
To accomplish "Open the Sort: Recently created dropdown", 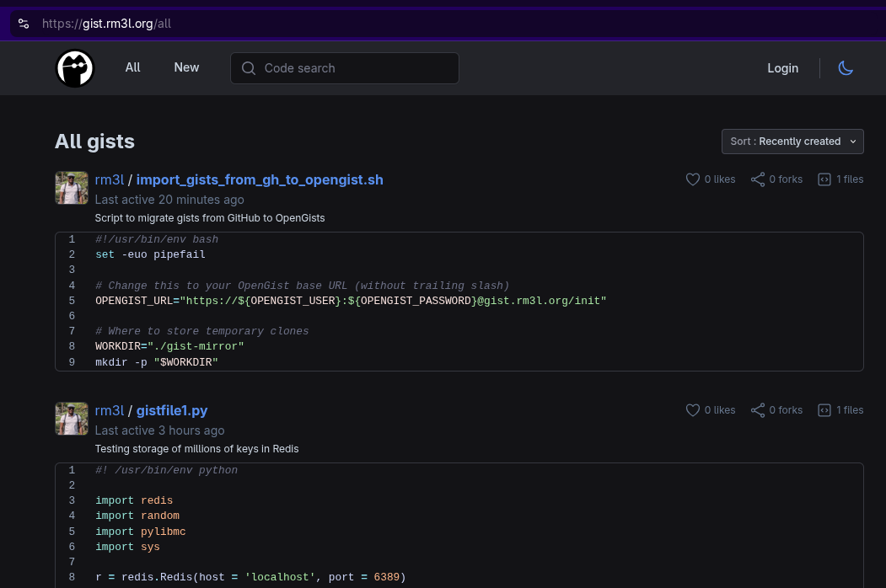I will click(792, 142).
